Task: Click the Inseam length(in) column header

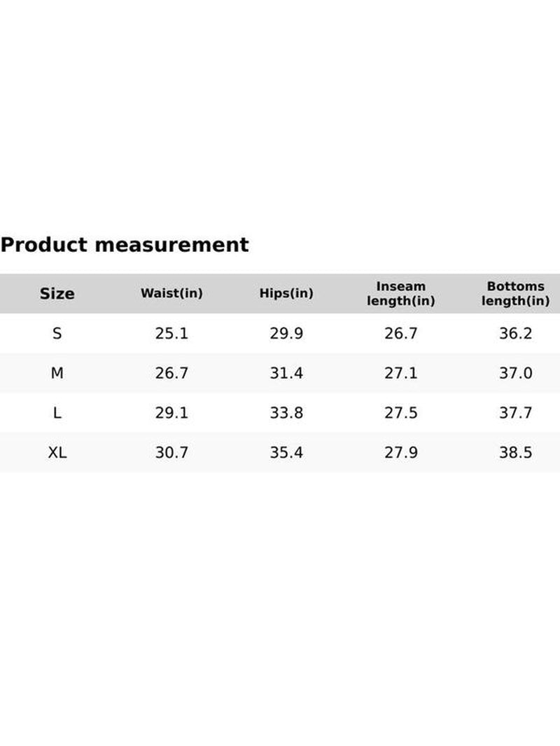Action: (401, 294)
